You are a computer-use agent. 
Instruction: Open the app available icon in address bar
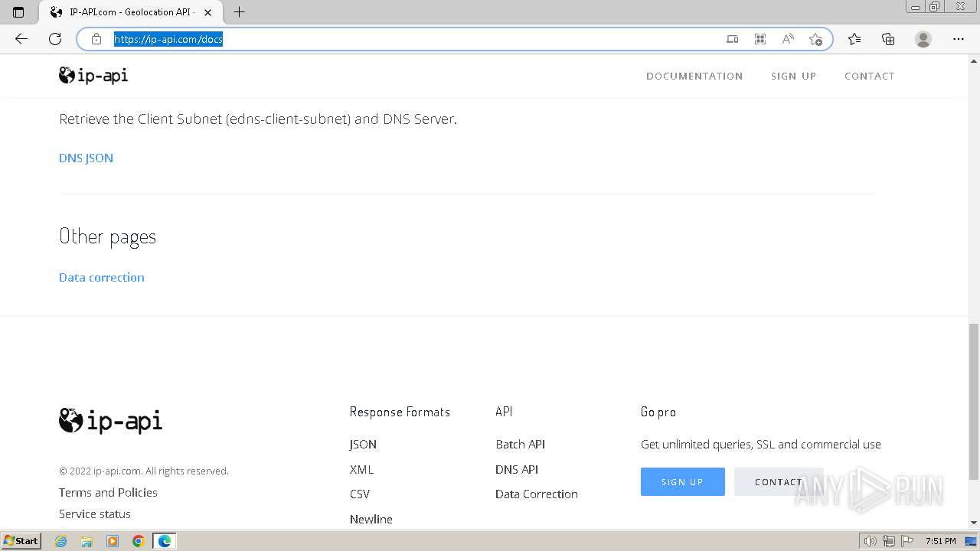click(x=733, y=39)
